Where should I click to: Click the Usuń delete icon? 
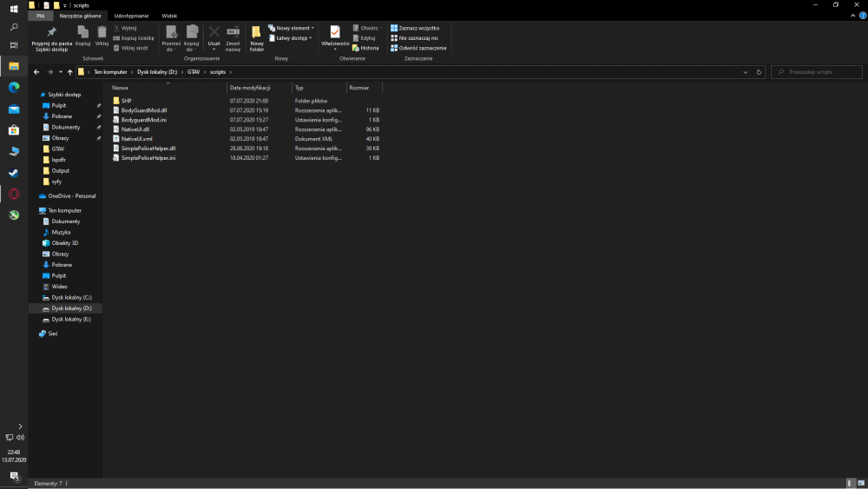(214, 32)
